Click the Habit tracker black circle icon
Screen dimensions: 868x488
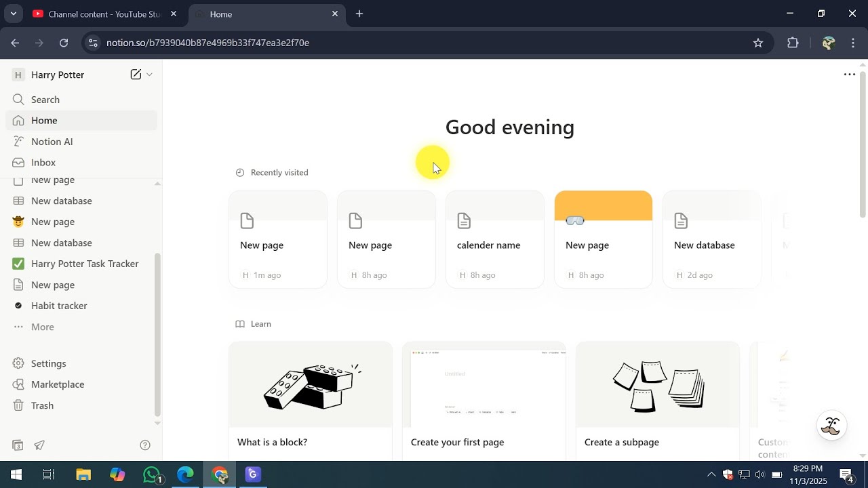click(18, 306)
